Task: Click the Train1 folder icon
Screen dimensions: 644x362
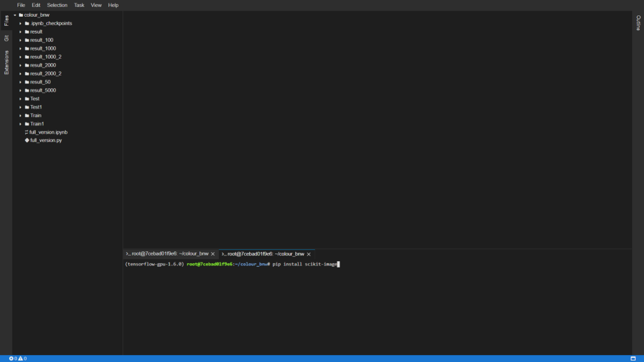Action: tap(27, 124)
